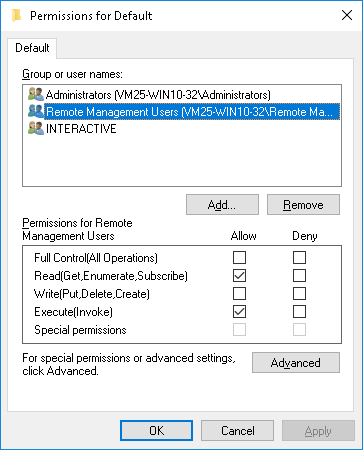Click the Full Control(All Operations) label

96,258
